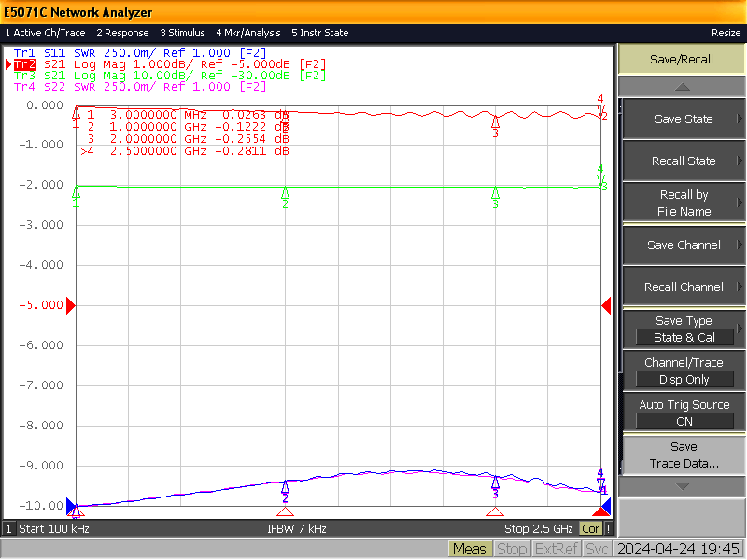
Task: Click active marker 4 readout 2.5000000 GHz
Action: [185, 151]
